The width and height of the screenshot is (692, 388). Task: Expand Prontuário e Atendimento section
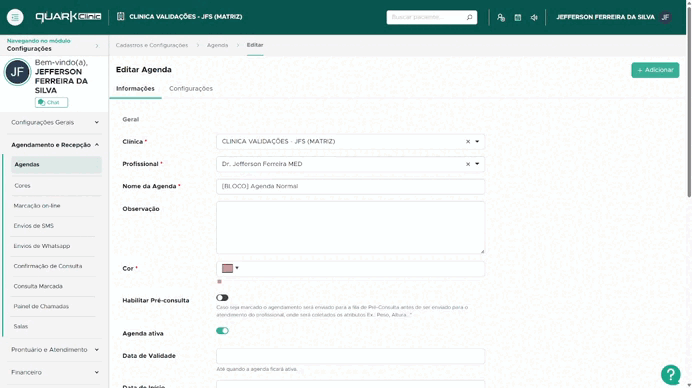coord(55,350)
